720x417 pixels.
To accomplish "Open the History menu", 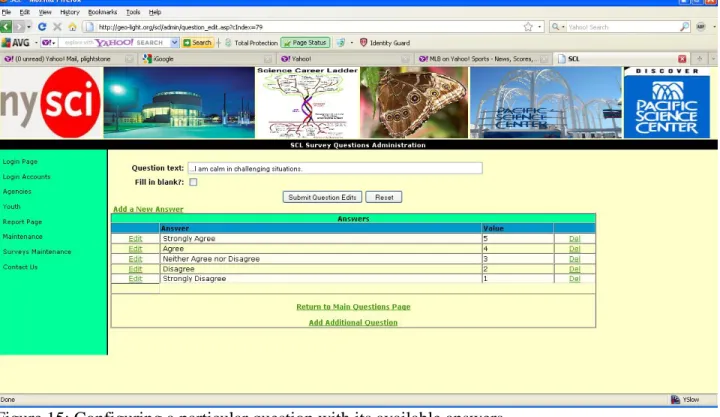I will (x=70, y=12).
